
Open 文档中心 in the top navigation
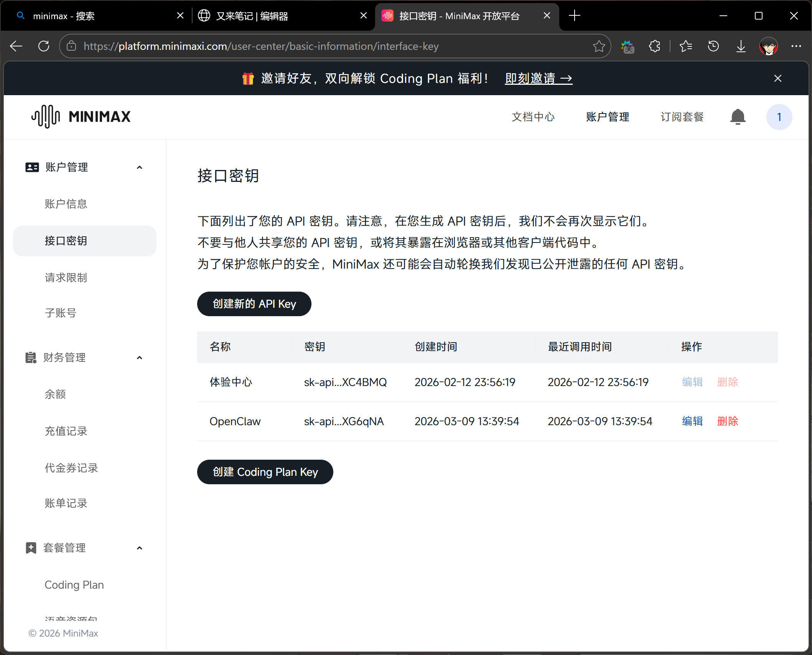(x=533, y=117)
